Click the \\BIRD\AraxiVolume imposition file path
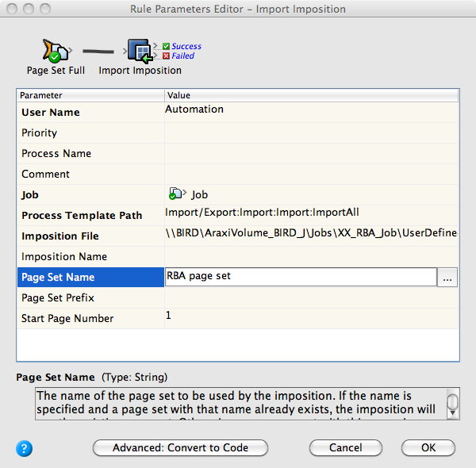 click(311, 233)
